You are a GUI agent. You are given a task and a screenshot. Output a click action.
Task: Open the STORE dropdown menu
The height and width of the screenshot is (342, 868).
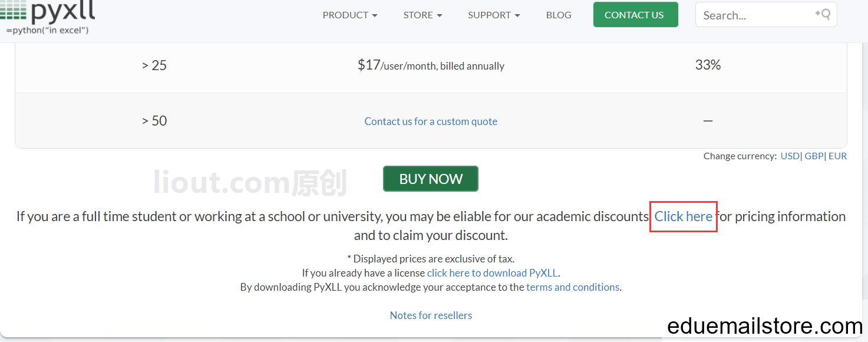423,15
